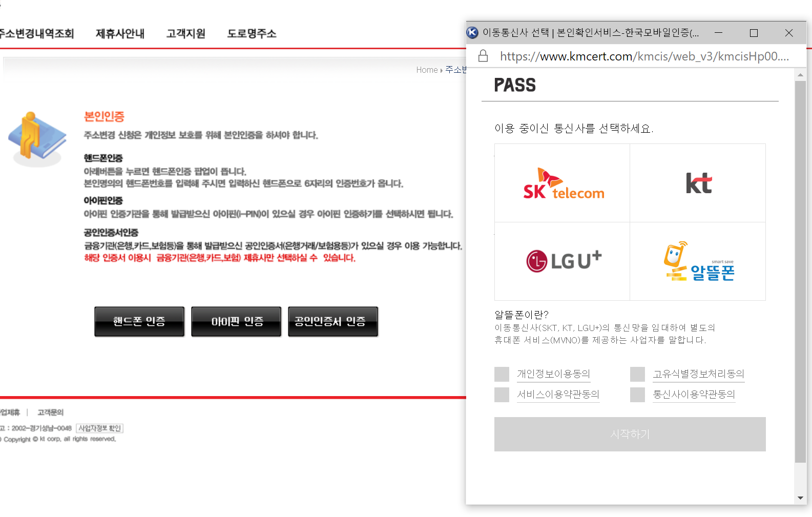Check the 서비스이용약관동의 checkbox
The height and width of the screenshot is (517, 812).
point(502,395)
